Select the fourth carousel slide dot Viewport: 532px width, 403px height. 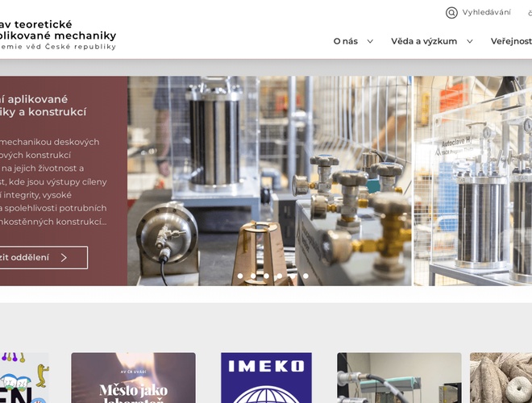click(279, 276)
